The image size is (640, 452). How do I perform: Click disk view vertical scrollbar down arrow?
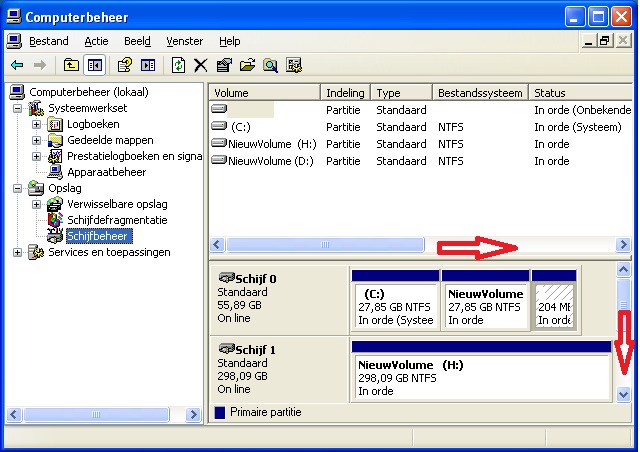(x=623, y=394)
